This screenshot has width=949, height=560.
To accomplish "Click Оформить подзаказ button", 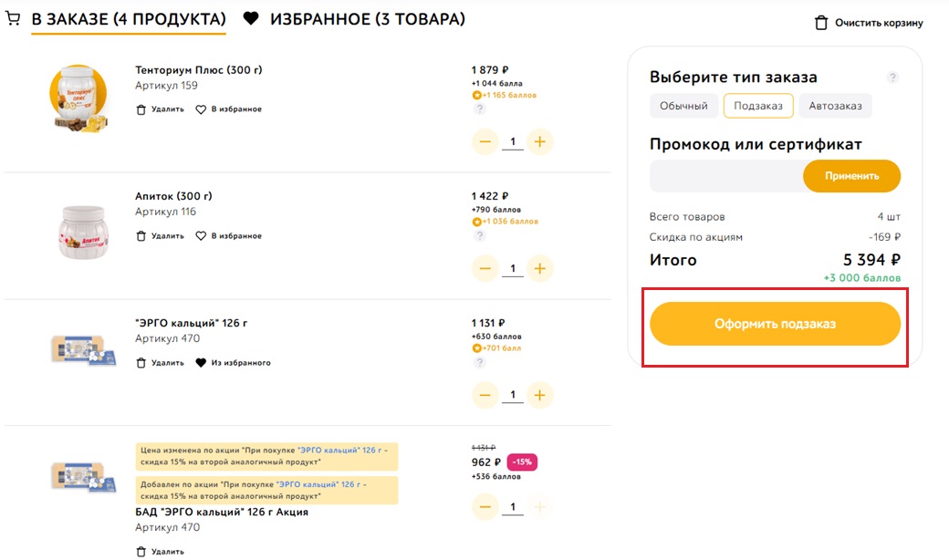I will (775, 324).
